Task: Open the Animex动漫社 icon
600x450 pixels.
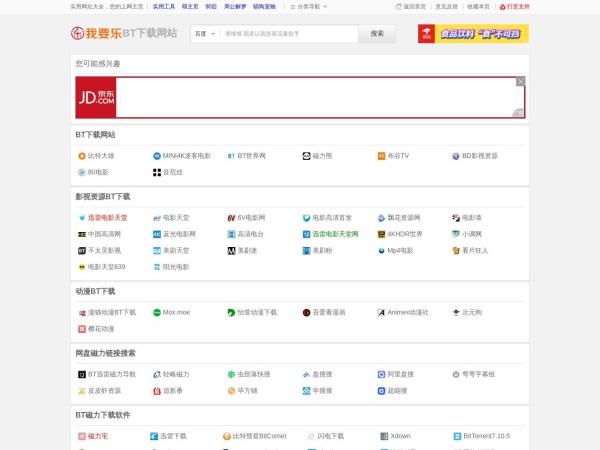Action: click(x=381, y=312)
